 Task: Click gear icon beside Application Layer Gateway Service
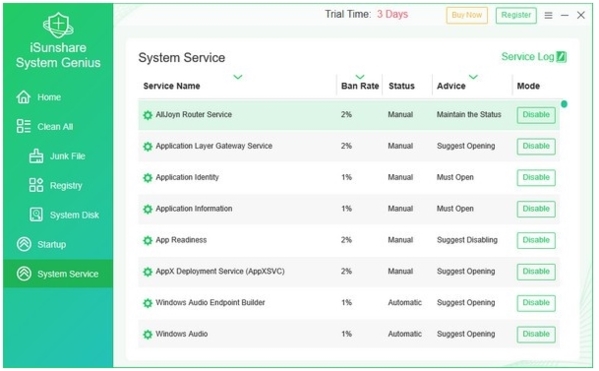pyautogui.click(x=147, y=146)
